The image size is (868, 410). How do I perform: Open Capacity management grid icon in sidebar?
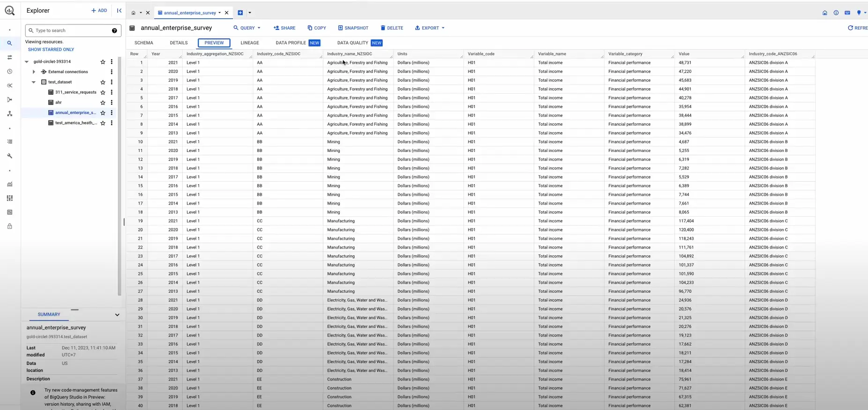9,198
